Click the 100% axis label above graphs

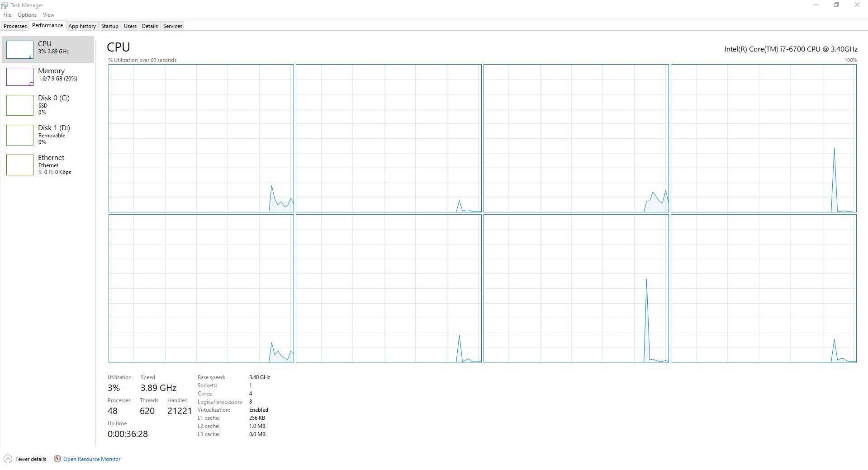point(850,60)
